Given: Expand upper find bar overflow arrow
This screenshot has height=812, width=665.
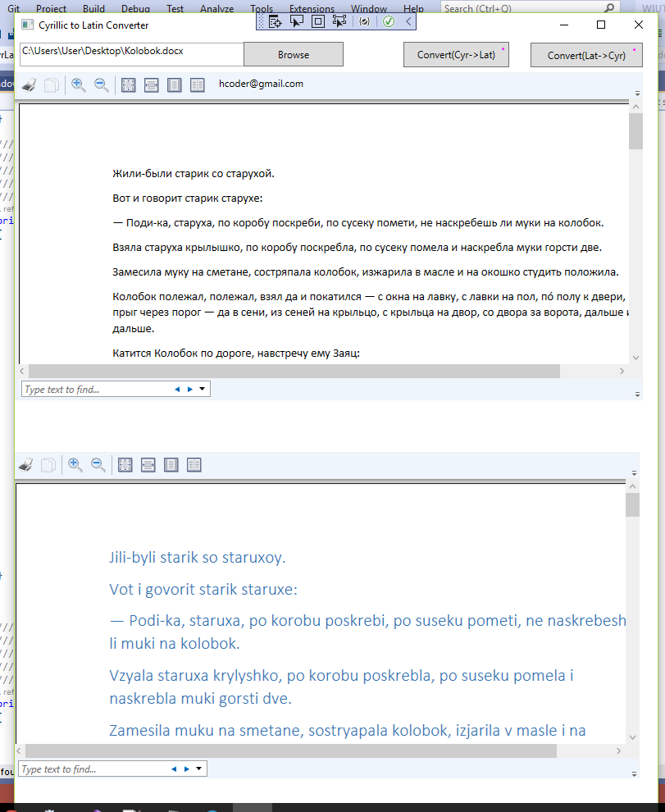Looking at the screenshot, I should [x=638, y=395].
